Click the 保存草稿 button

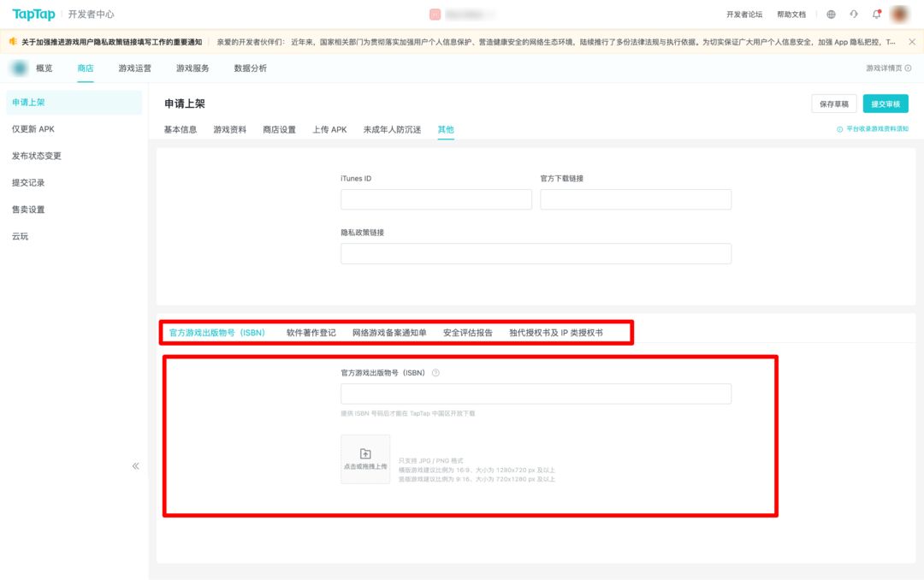click(834, 104)
